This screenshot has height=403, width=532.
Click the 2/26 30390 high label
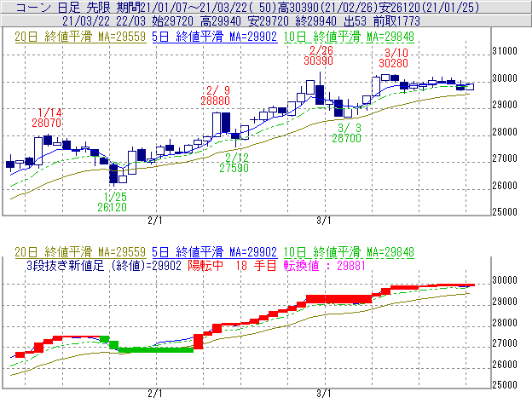319,55
